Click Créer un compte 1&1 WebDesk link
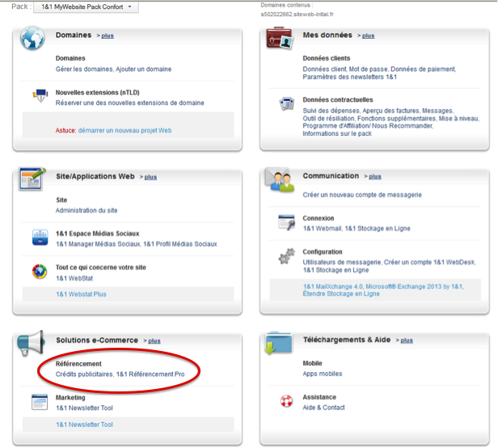This screenshot has height=448, width=498. coord(429,262)
